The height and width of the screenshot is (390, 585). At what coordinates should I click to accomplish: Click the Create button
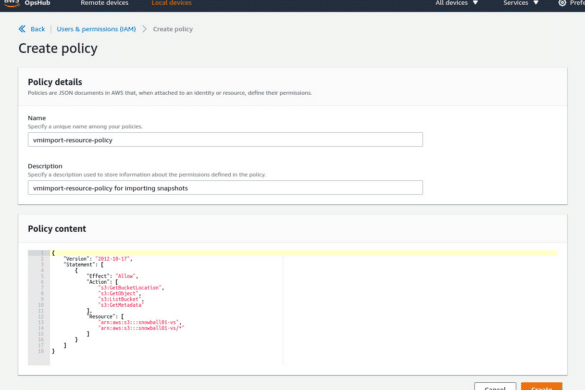(x=541, y=387)
